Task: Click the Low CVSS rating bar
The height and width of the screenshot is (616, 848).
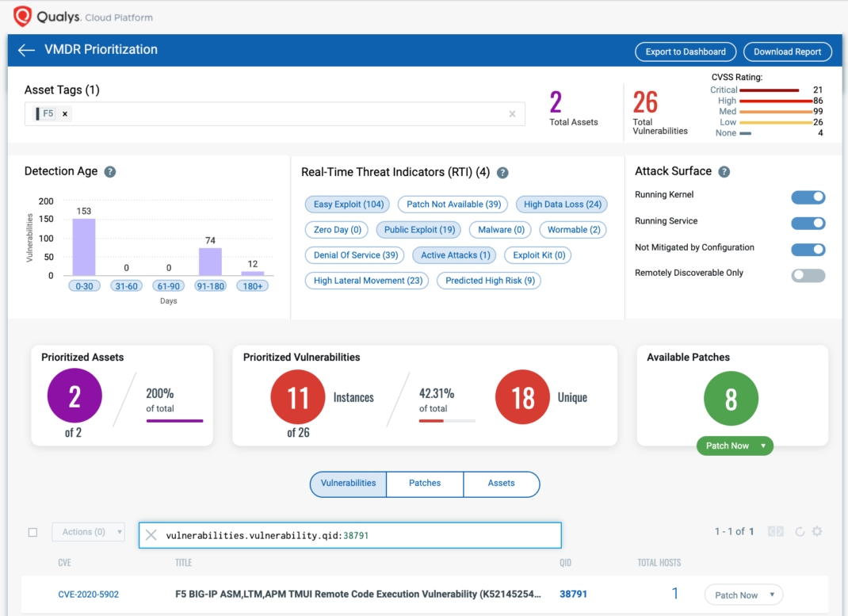Action: 776,123
